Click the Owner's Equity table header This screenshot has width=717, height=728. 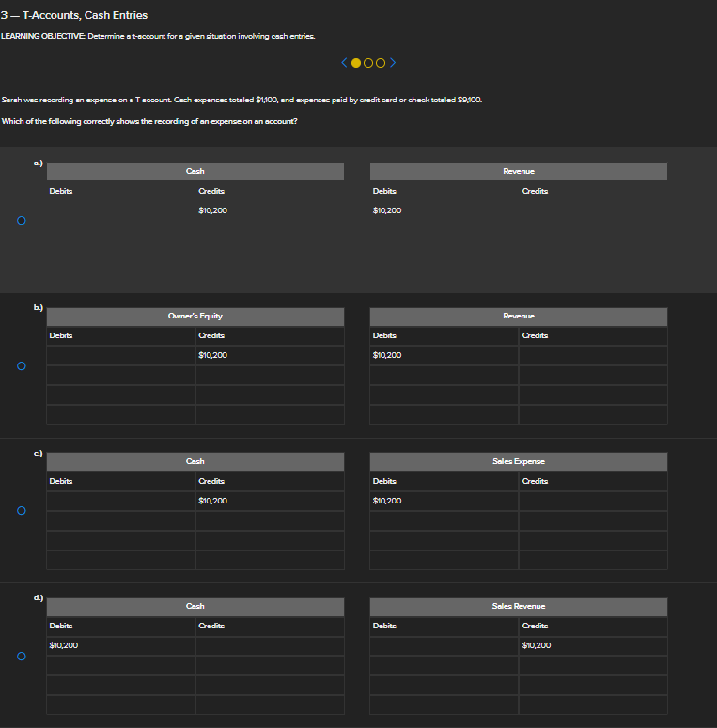point(195,317)
